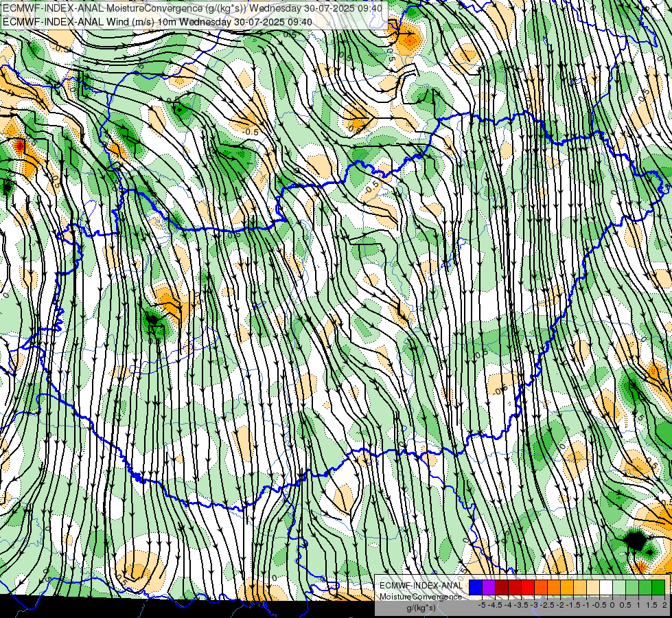Screen dimensions: 672x618
Task: Click the legend label ECMWF-INDEX-ANAL
Action: click(x=421, y=586)
